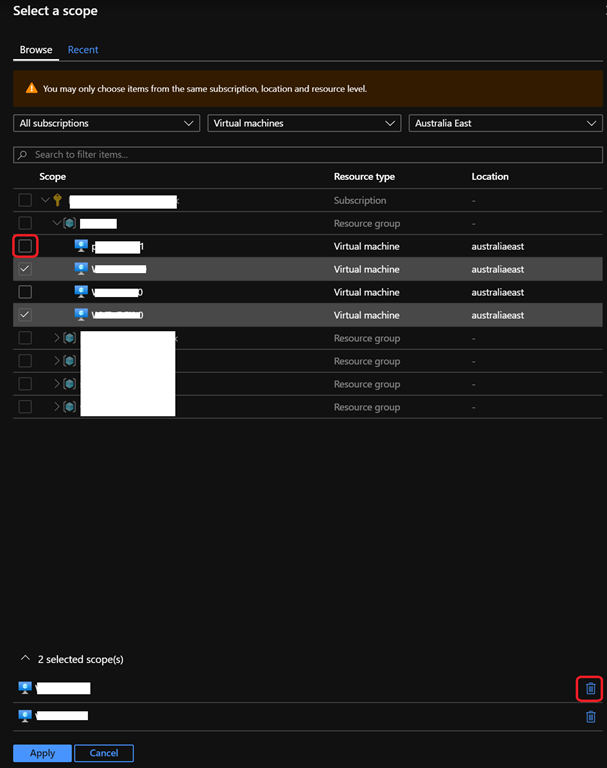
Task: Click the gold key subscription icon
Action: coord(58,200)
